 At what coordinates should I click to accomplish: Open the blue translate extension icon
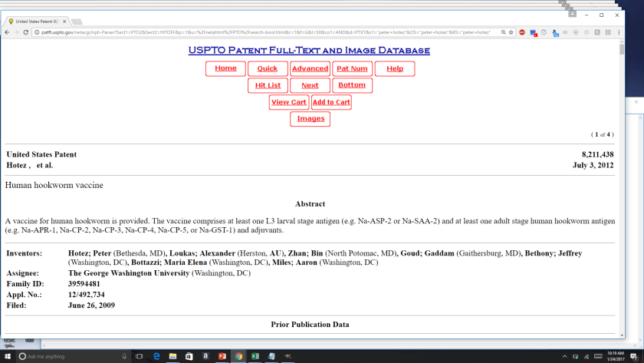coord(555,33)
